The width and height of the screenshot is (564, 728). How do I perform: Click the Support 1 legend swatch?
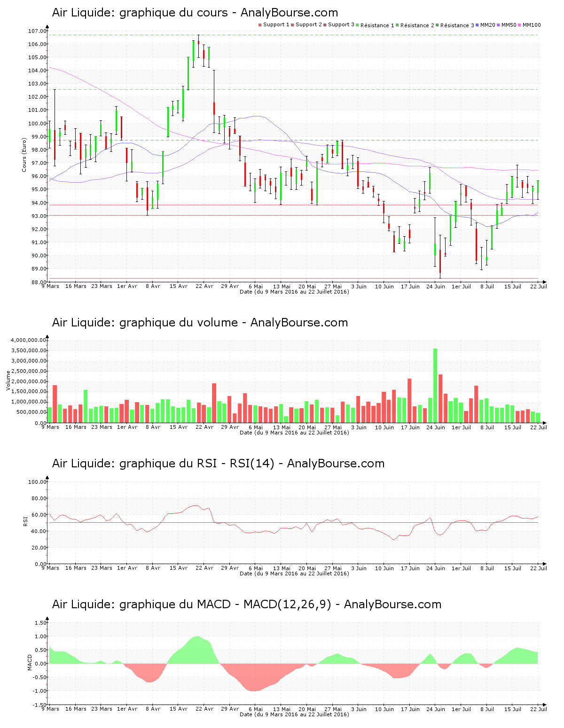(x=260, y=25)
